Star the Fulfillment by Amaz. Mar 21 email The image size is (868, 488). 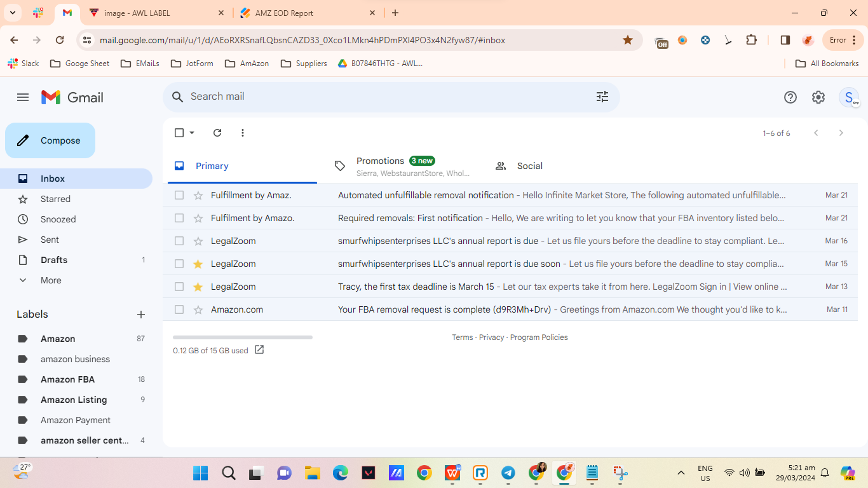point(198,195)
